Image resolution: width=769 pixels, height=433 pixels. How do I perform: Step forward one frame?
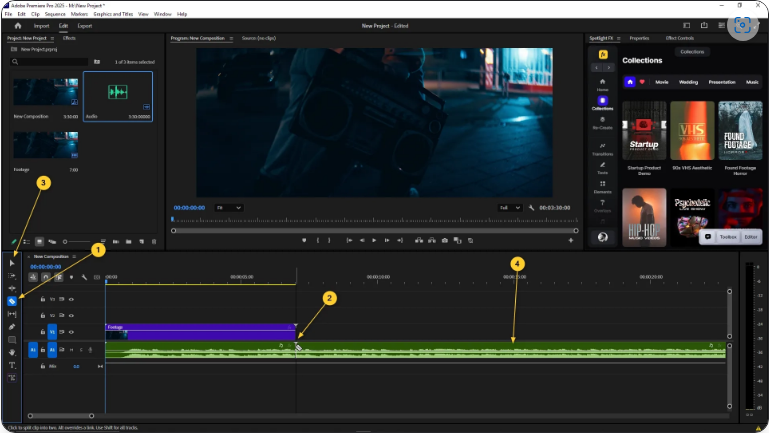tap(387, 240)
